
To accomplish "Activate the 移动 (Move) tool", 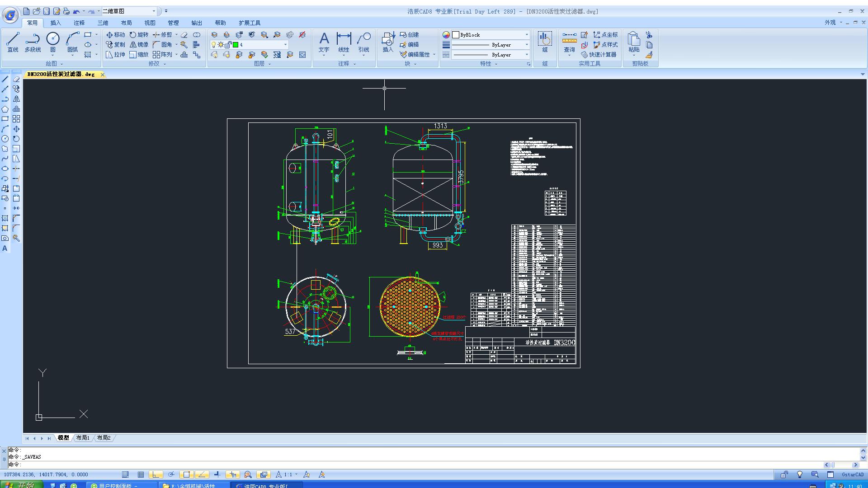I will point(115,34).
